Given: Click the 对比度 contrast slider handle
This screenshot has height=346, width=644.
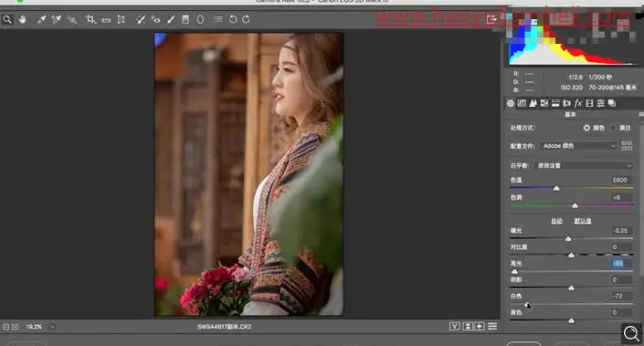Looking at the screenshot, I should [571, 255].
